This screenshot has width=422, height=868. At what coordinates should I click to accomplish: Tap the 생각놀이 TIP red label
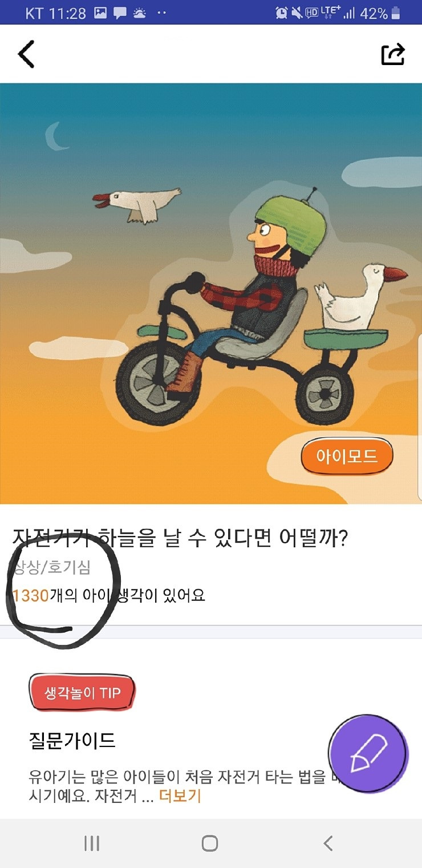(x=83, y=693)
